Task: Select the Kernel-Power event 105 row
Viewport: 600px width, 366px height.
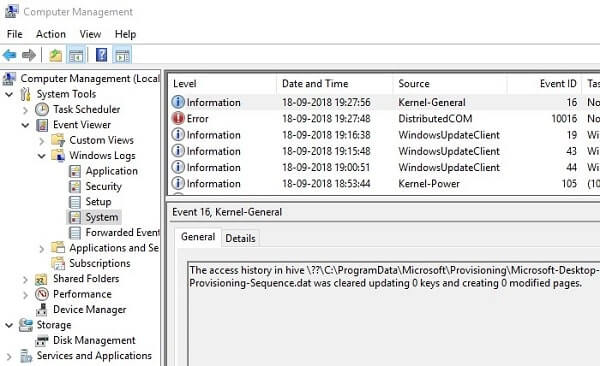Action: [x=384, y=183]
